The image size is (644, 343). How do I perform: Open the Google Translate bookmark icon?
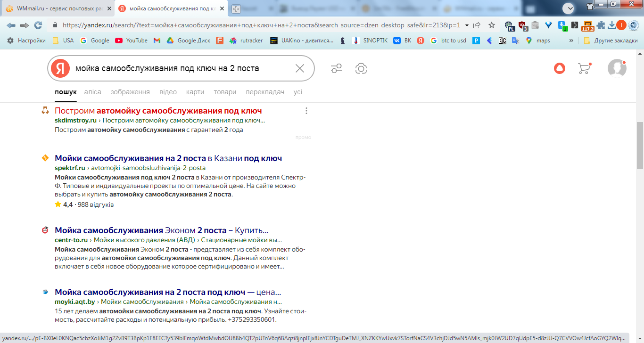click(516, 41)
